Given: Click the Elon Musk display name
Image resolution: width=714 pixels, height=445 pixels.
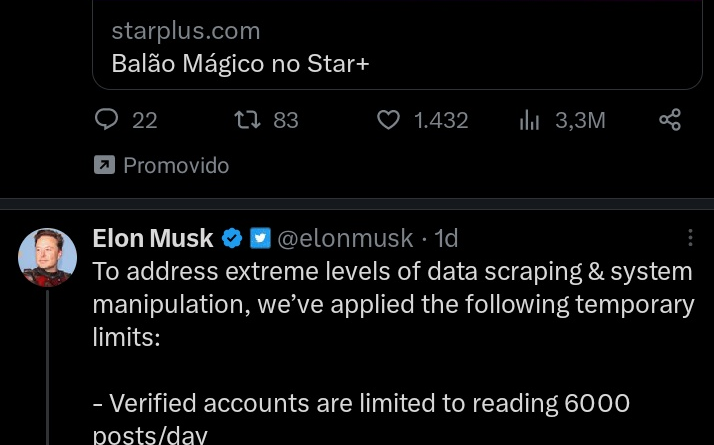Looking at the screenshot, I should tap(152, 238).
